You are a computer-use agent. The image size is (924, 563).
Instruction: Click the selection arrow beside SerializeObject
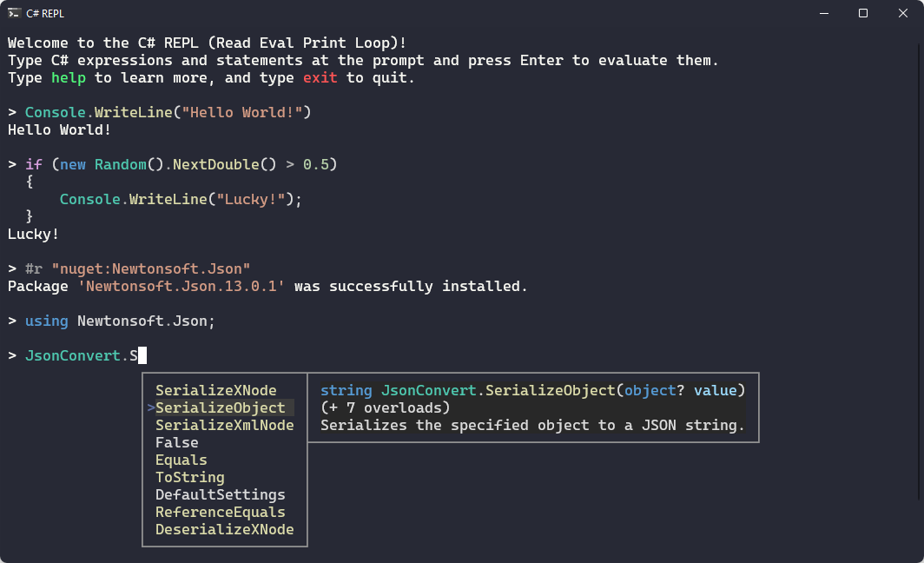point(150,407)
